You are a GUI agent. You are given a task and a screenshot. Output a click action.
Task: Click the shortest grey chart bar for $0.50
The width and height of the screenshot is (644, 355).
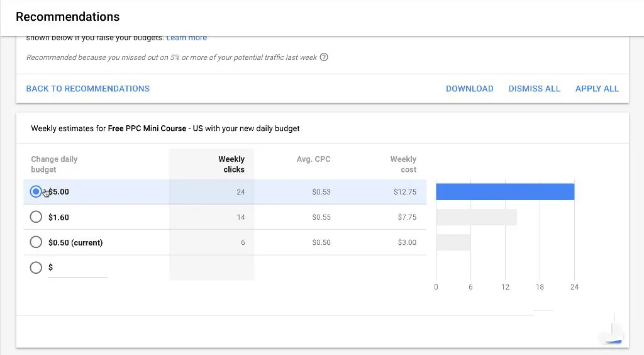tap(453, 242)
